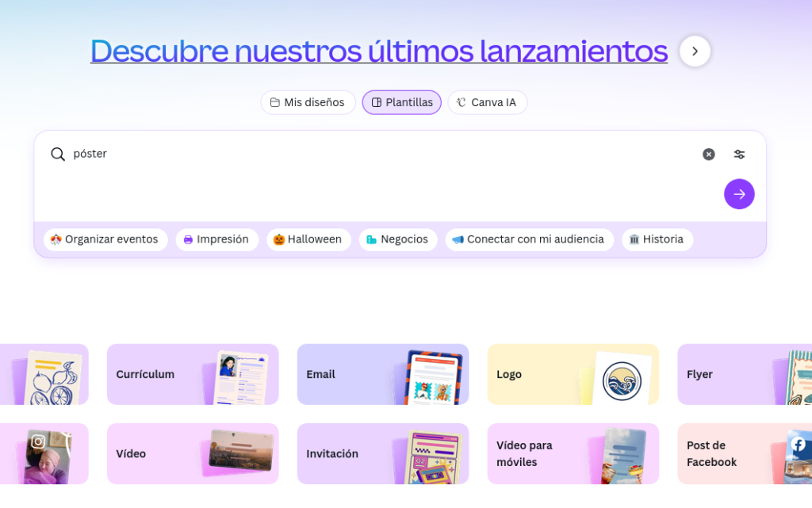Open the Currículum template card
The height and width of the screenshot is (508, 812).
[193, 375]
